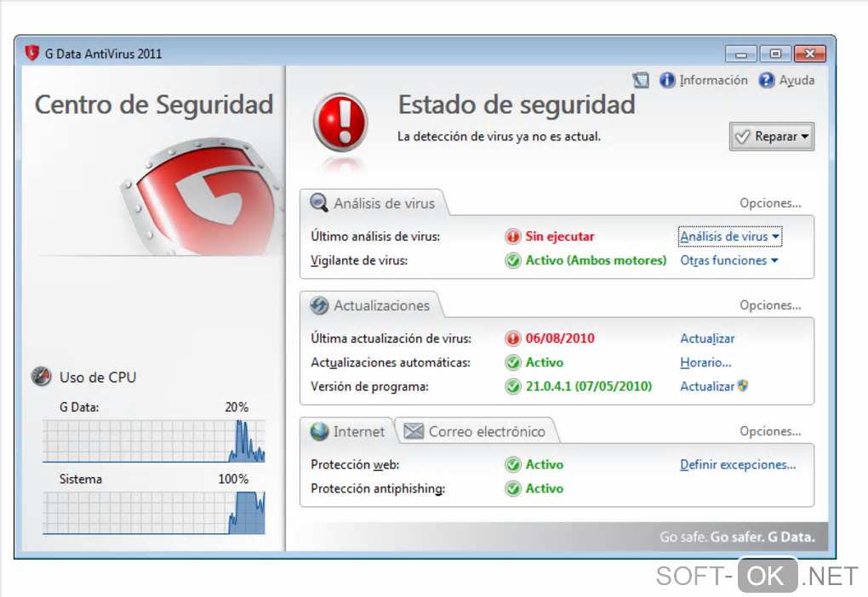Click green check icon for Protección web
868x597 pixels.
click(513, 464)
